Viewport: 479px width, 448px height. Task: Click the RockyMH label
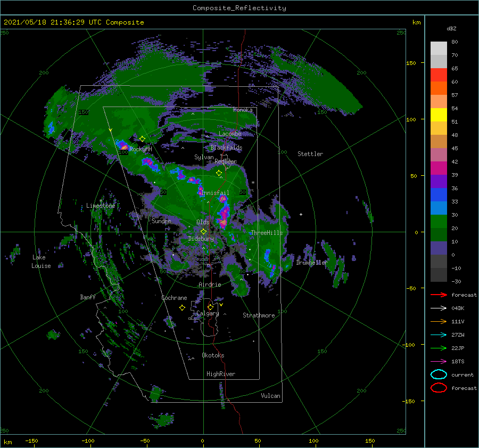[141, 149]
